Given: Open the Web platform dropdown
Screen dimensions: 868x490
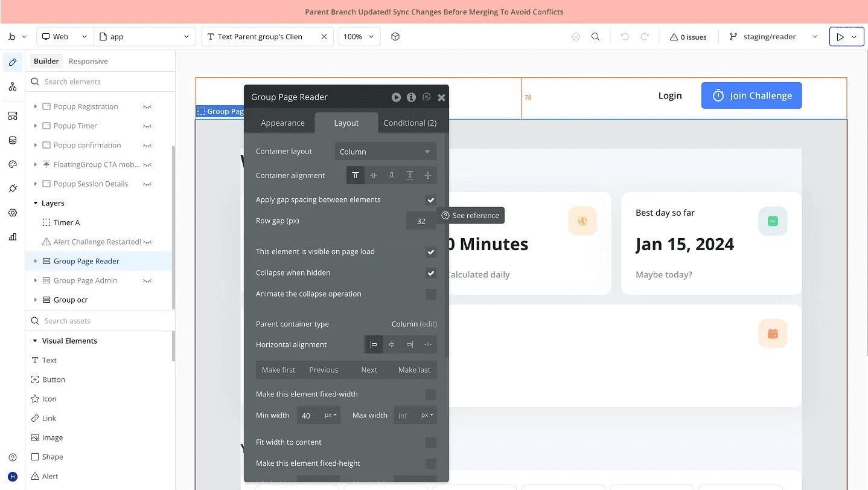Looking at the screenshot, I should pos(65,37).
